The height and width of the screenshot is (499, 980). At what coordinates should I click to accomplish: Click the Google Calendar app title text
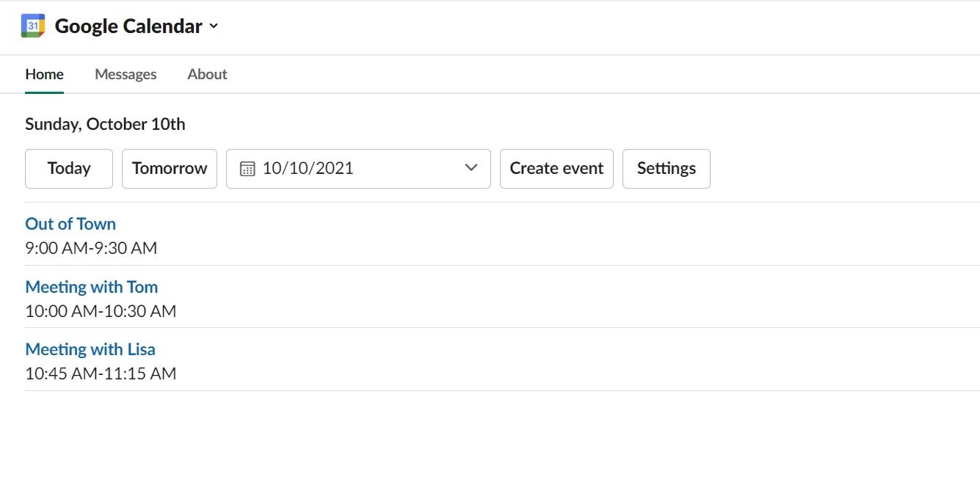click(x=128, y=26)
